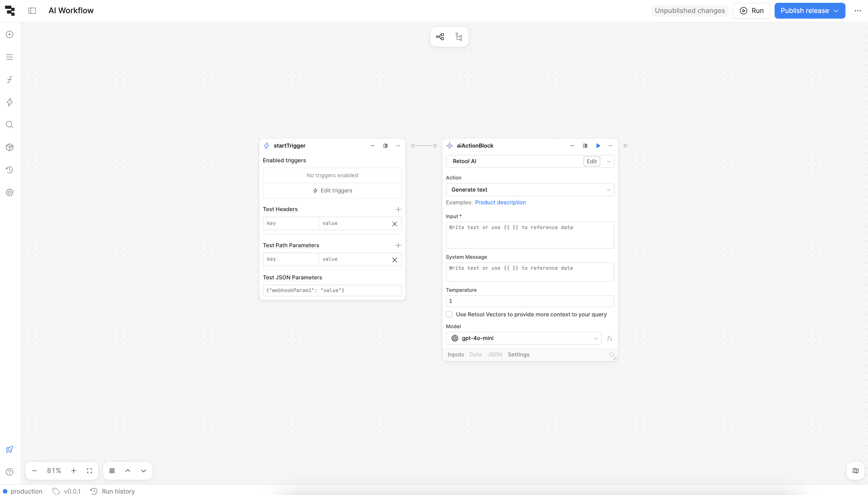
Task: Open the gpt-4o-mini model dropdown
Action: pos(523,338)
